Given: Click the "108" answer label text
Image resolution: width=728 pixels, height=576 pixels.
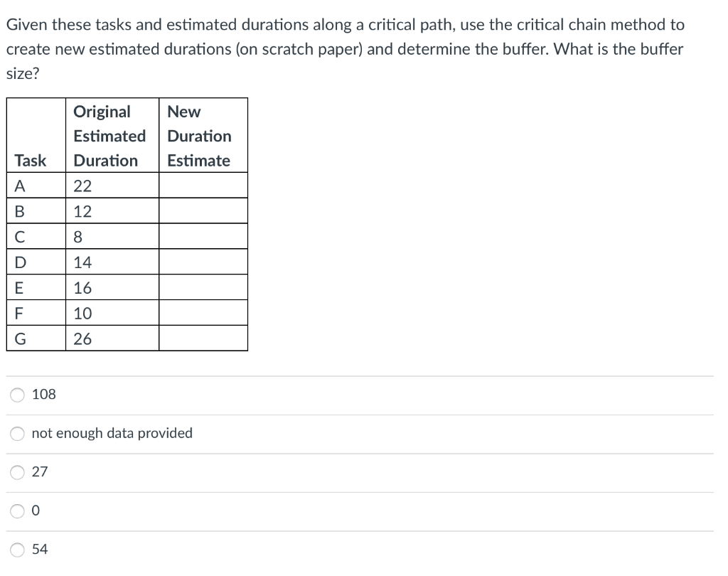Looking at the screenshot, I should click(44, 395).
